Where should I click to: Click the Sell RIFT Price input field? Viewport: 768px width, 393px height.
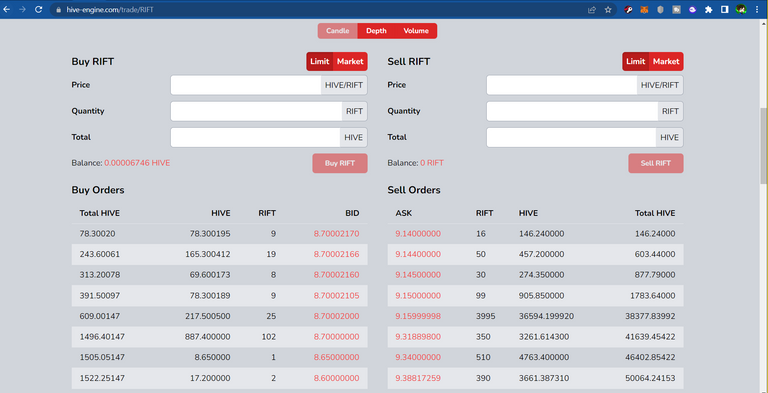562,85
